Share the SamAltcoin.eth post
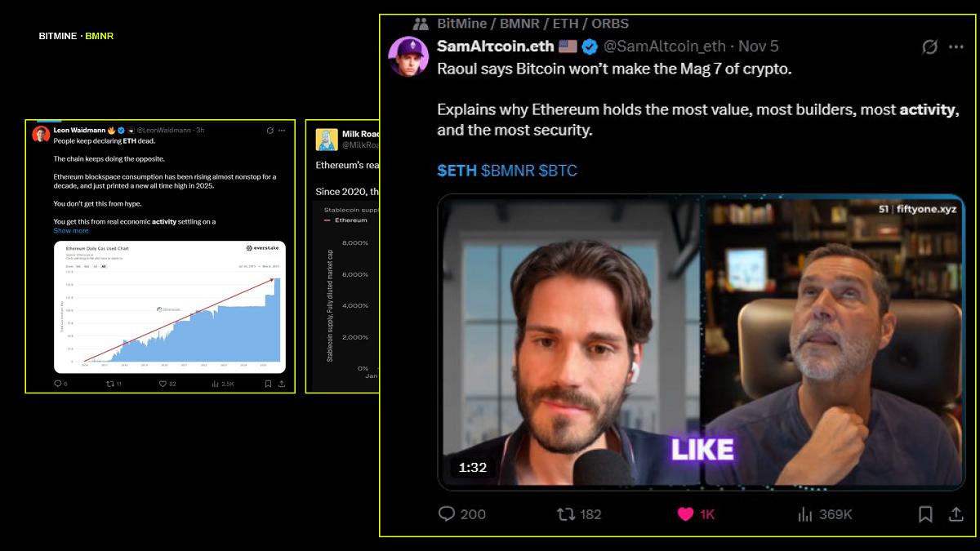 point(955,514)
